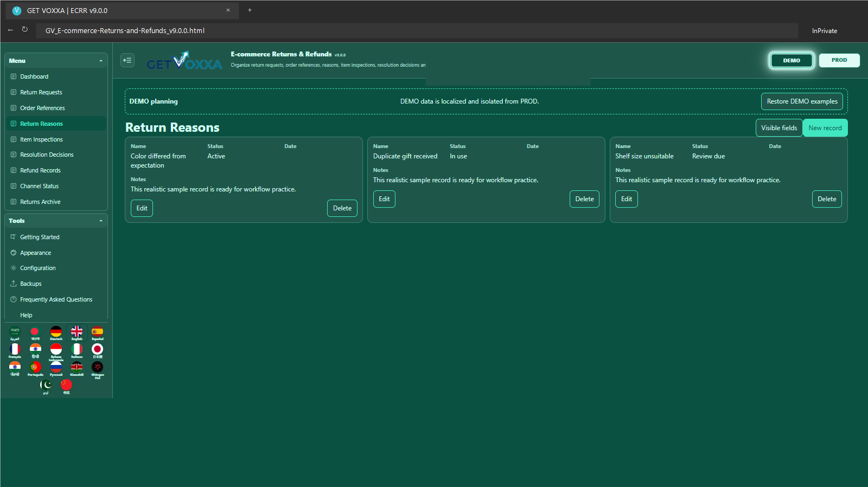
Task: Select the tlhIngan Hol Klingon icon
Action: pos(98,370)
